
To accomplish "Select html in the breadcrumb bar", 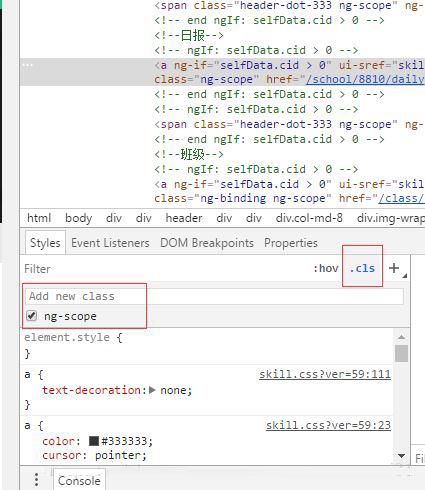I will [39, 218].
